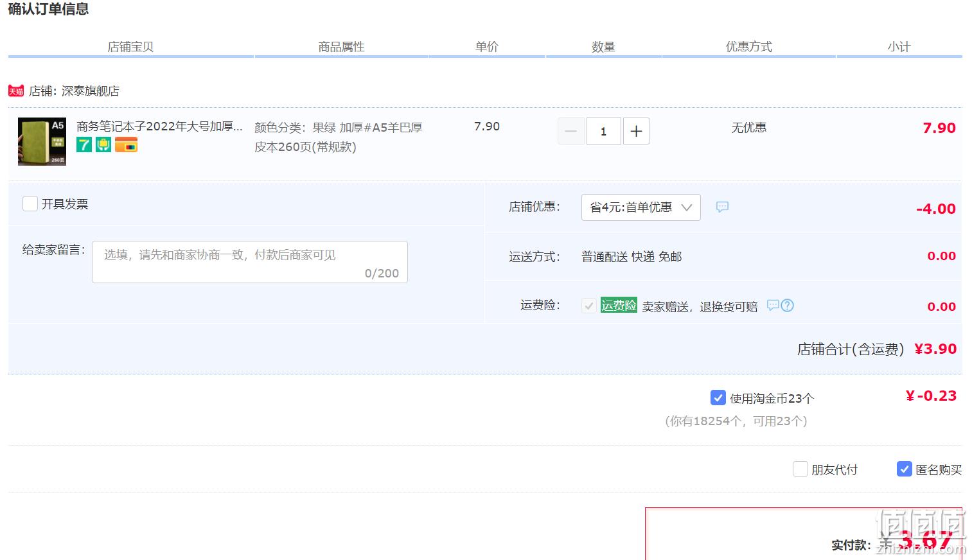Click the 卖家赠送，退换货可赔 text
This screenshot has height=560, width=972.
pyautogui.click(x=700, y=306)
